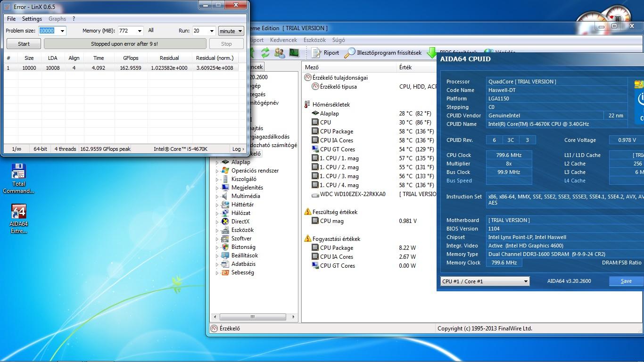The image size is (644, 362).
Task: Click the Érzékelő típusa row
Action: [370, 87]
